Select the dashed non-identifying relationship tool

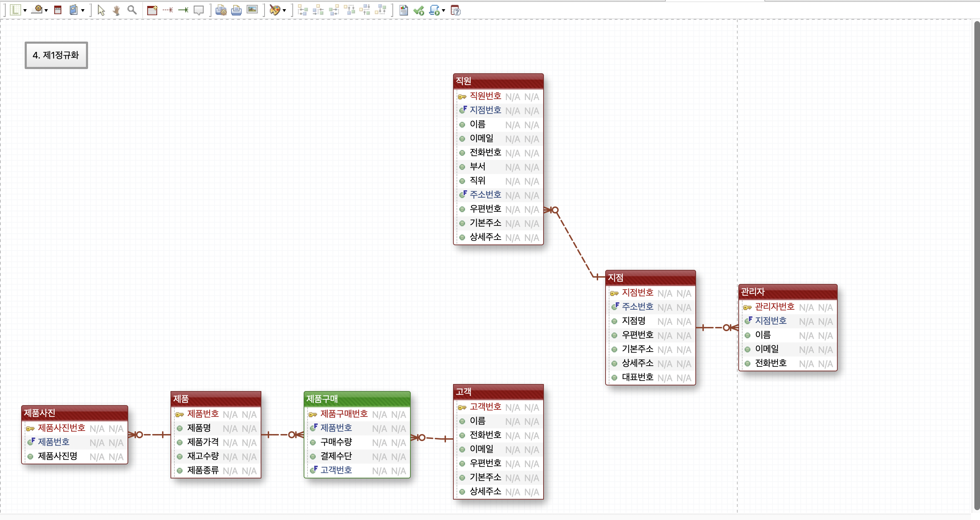[168, 10]
